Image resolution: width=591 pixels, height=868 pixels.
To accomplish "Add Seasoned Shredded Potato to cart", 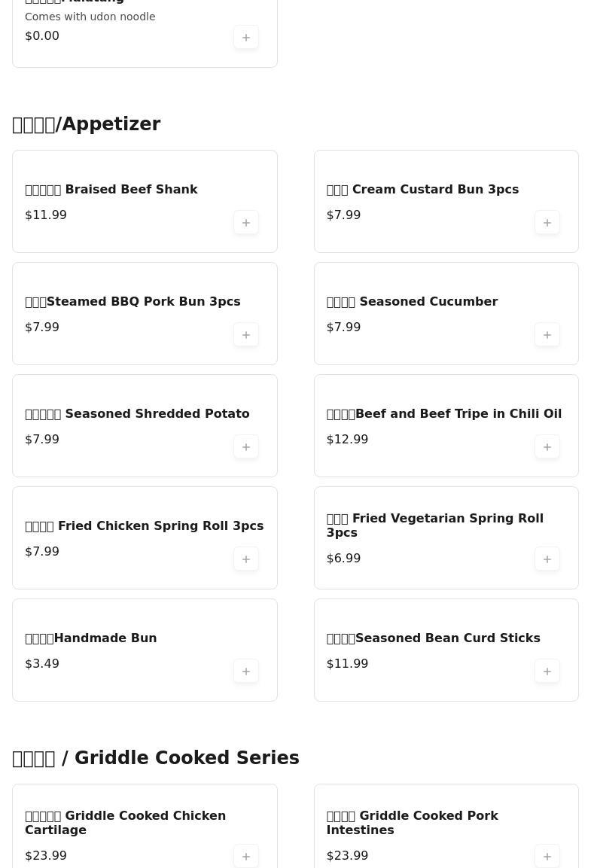I will coord(246,446).
